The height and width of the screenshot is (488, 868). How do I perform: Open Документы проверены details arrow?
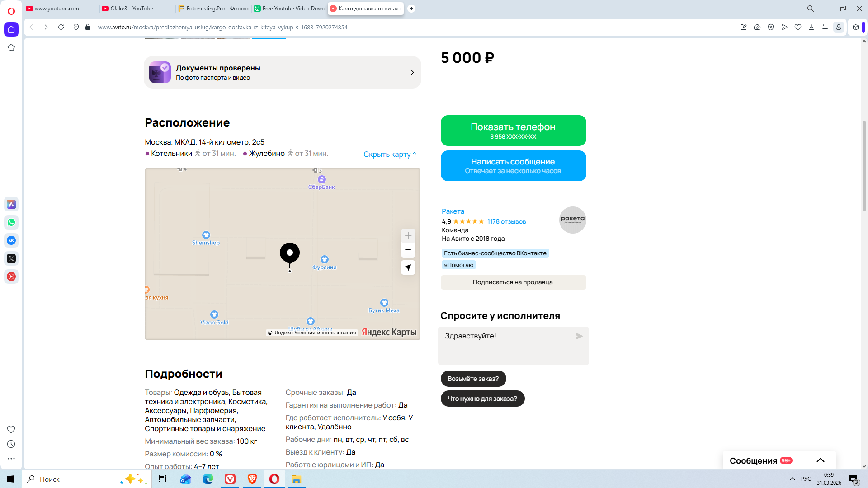412,72
